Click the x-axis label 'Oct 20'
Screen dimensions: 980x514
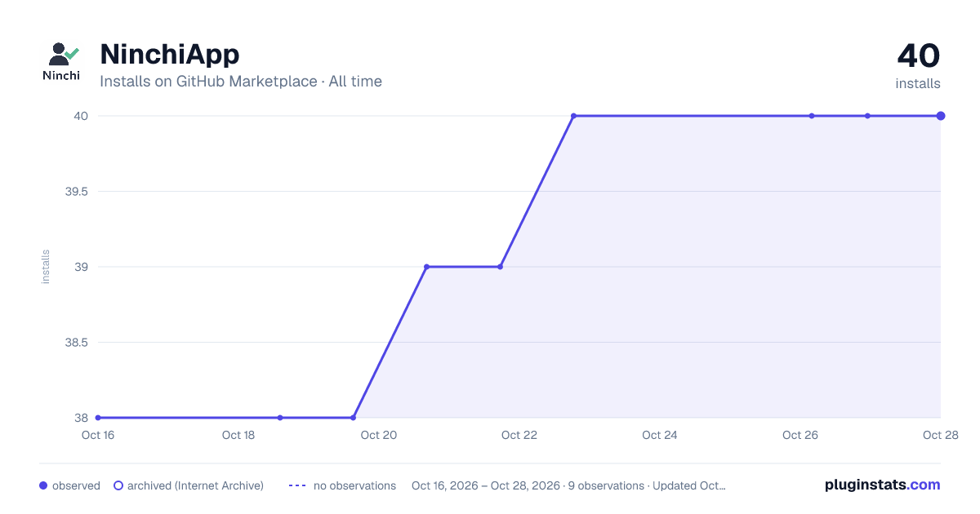coord(379,435)
